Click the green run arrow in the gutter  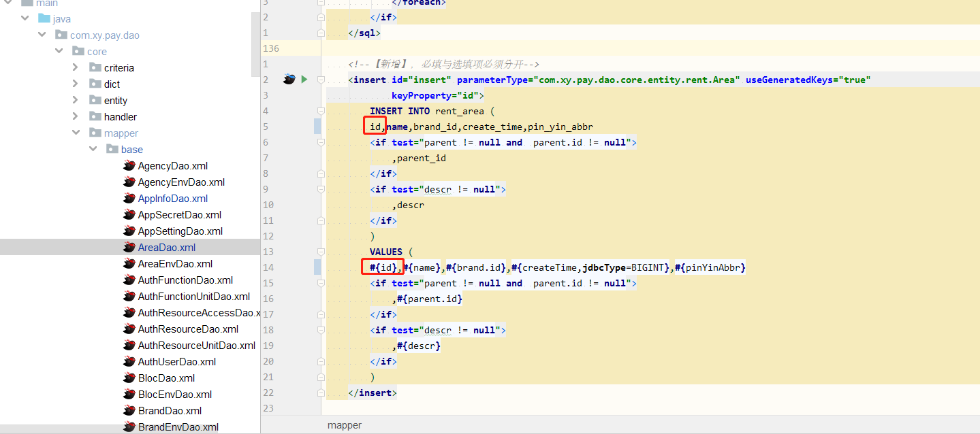(304, 80)
